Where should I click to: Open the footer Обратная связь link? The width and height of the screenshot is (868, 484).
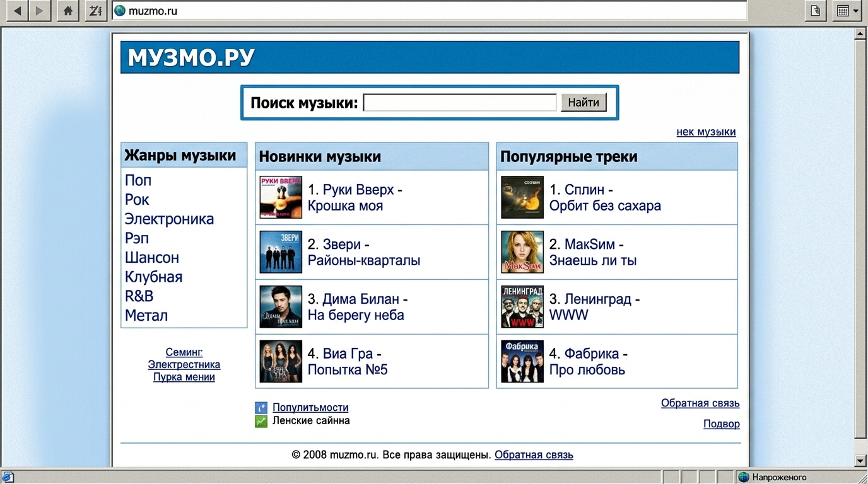click(534, 455)
